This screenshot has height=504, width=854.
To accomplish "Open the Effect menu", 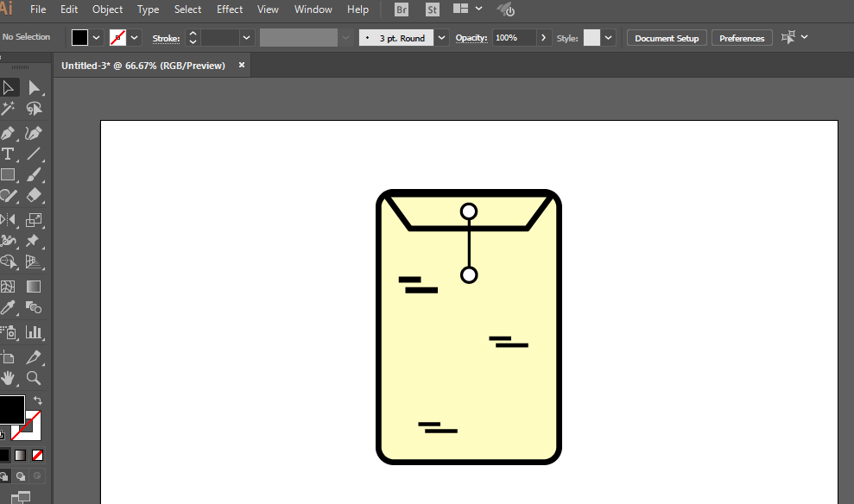I will tap(230, 9).
